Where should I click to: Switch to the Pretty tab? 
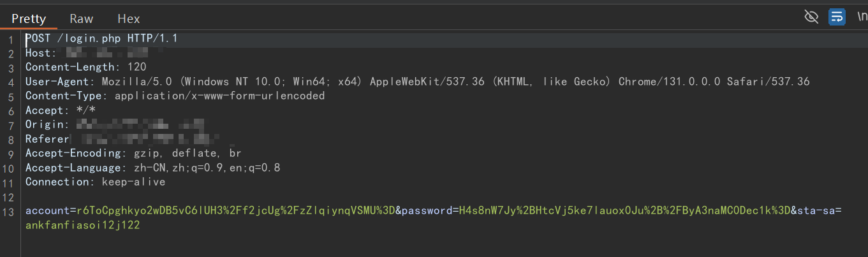29,18
